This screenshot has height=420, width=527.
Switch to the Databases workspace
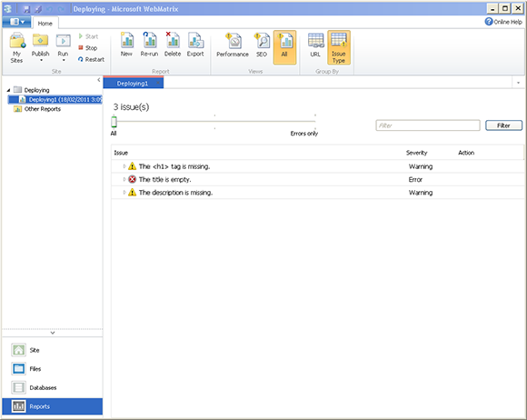(x=52, y=387)
